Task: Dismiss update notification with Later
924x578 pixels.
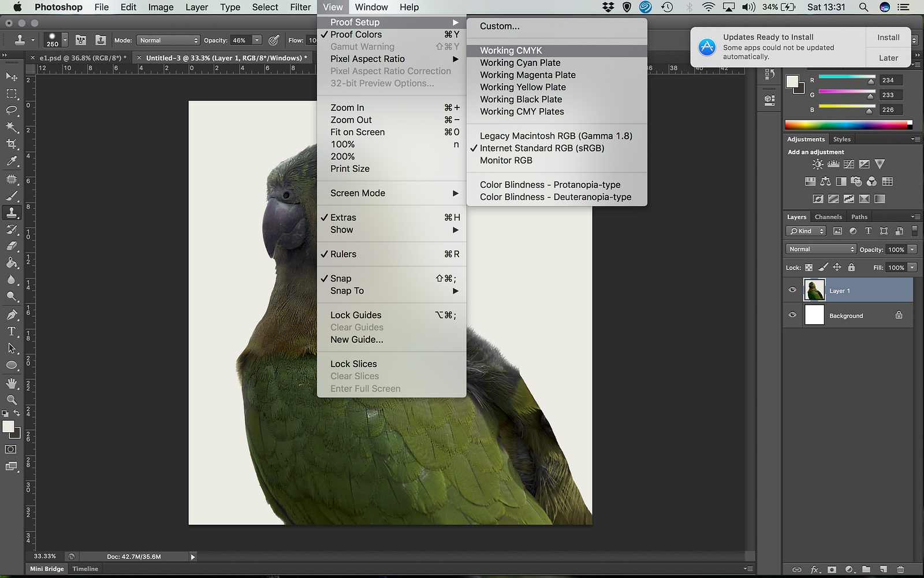Action: coord(888,58)
